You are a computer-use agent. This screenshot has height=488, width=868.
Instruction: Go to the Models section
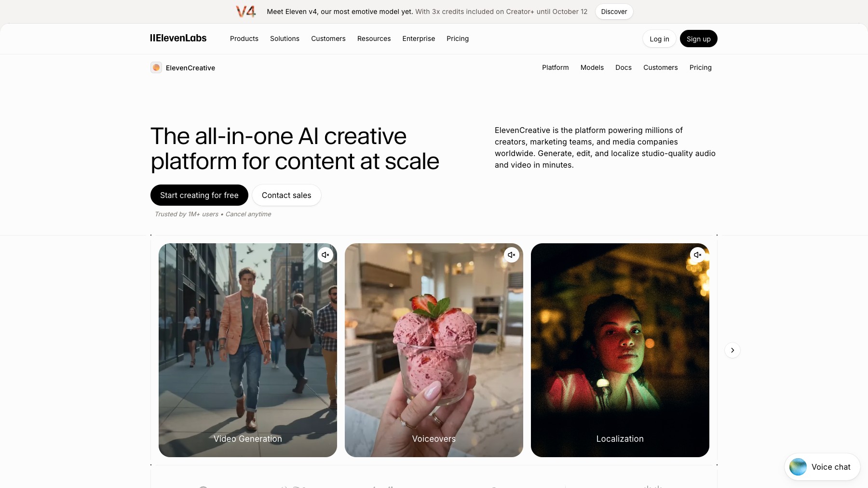[592, 67]
